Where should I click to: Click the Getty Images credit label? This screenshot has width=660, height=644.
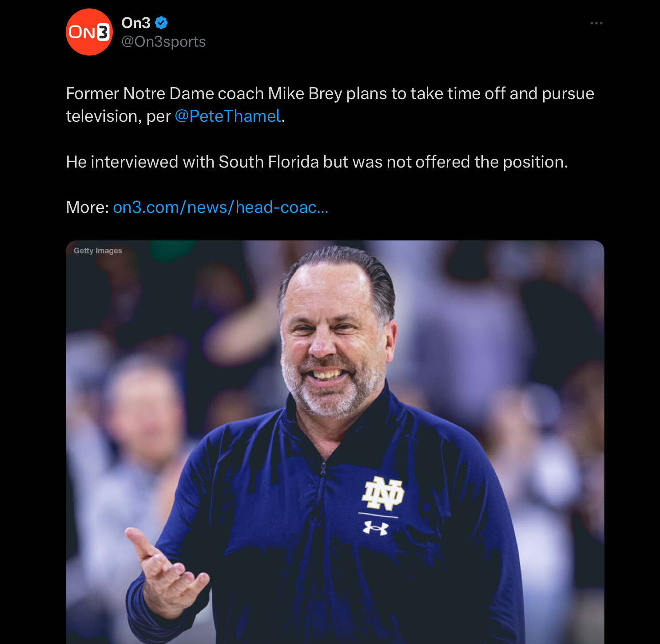98,251
